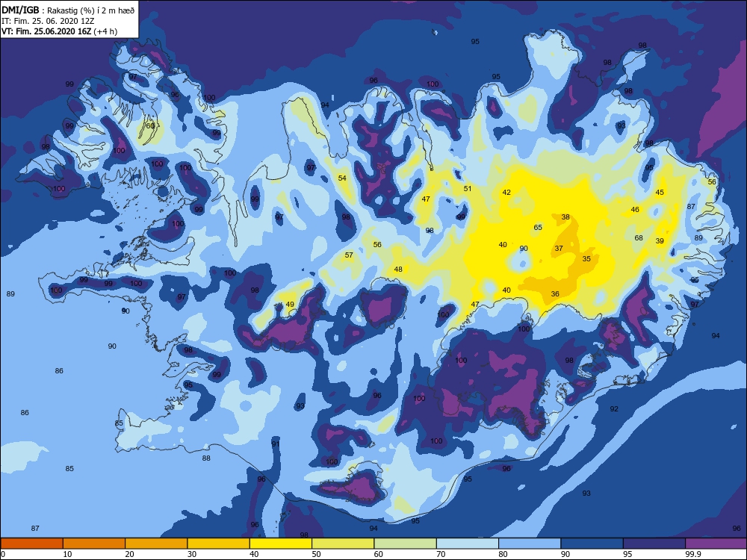Click the map humidity value 45
747x560 pixels.
click(x=660, y=192)
